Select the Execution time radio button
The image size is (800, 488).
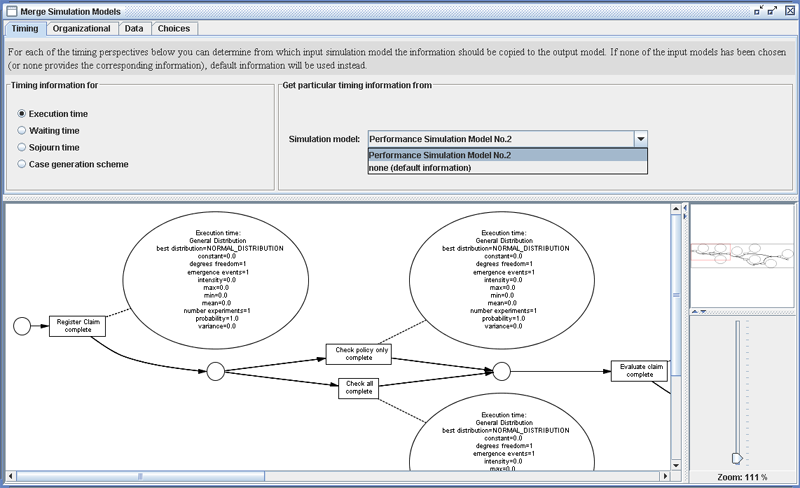pos(22,114)
